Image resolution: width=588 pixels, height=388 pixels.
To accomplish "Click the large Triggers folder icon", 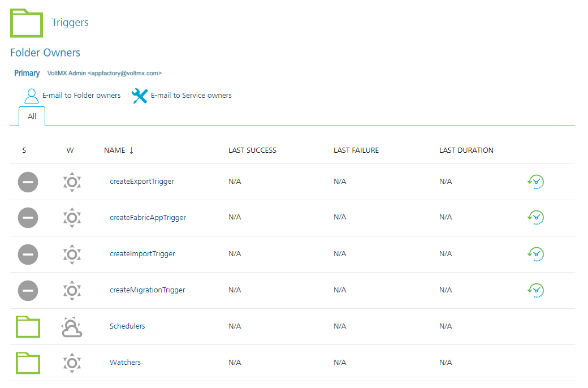I will coord(27,23).
